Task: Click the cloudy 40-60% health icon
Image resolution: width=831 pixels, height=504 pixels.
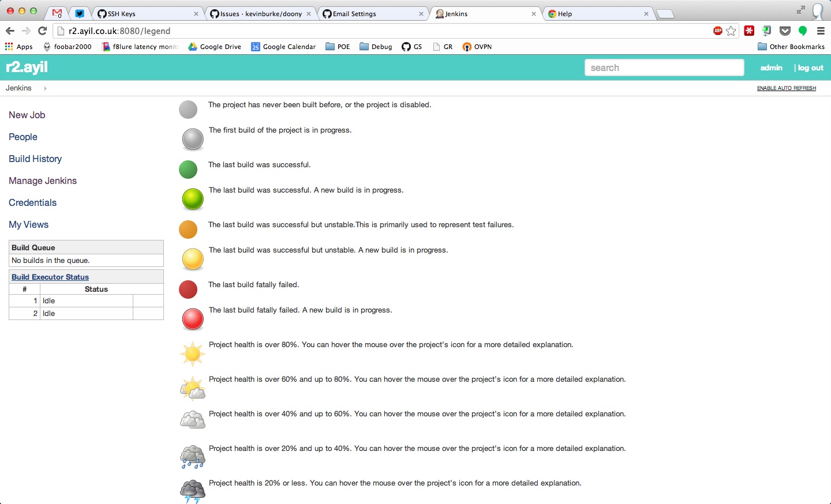Action: pyautogui.click(x=192, y=420)
